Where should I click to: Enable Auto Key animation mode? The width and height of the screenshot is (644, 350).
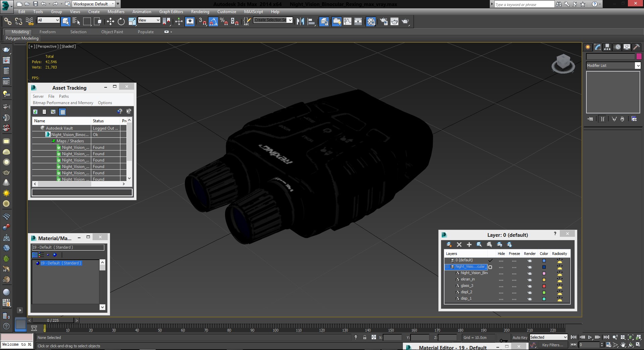pyautogui.click(x=520, y=338)
